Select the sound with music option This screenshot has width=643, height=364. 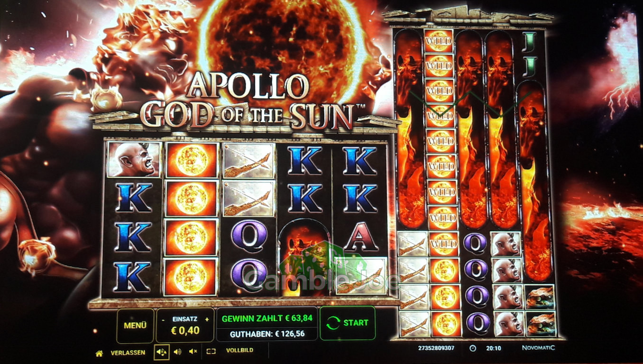[x=162, y=352]
